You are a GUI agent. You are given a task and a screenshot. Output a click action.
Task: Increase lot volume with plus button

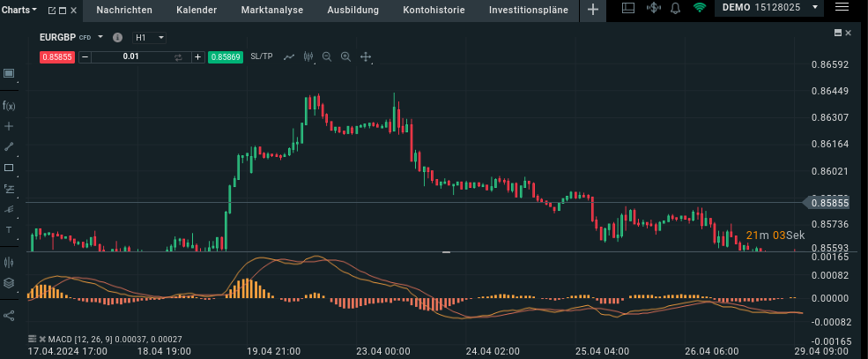coord(198,57)
